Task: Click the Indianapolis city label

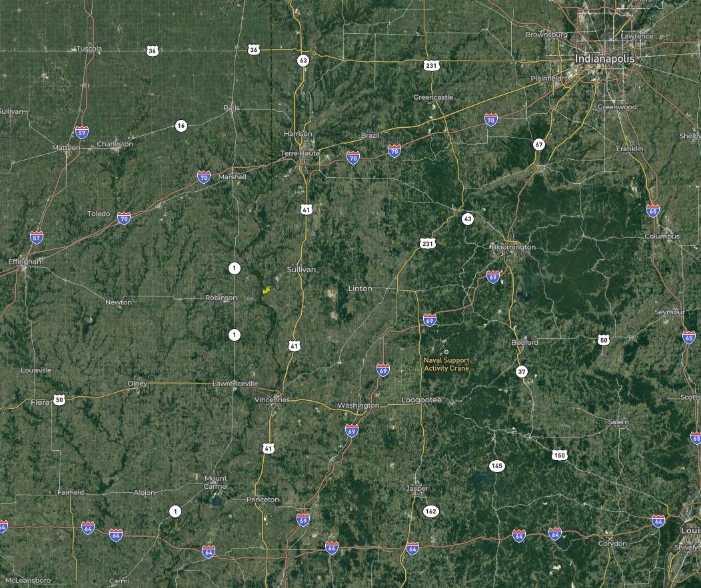Action: pos(605,59)
